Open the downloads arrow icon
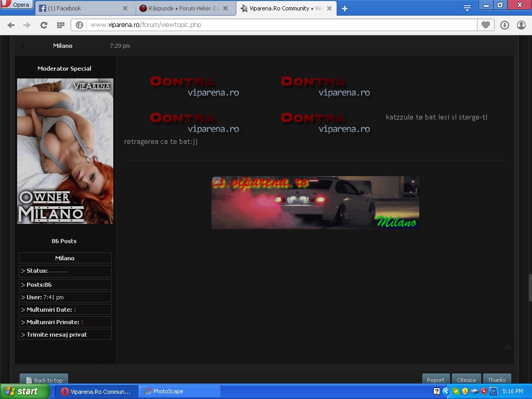The image size is (532, 399). (x=504, y=25)
